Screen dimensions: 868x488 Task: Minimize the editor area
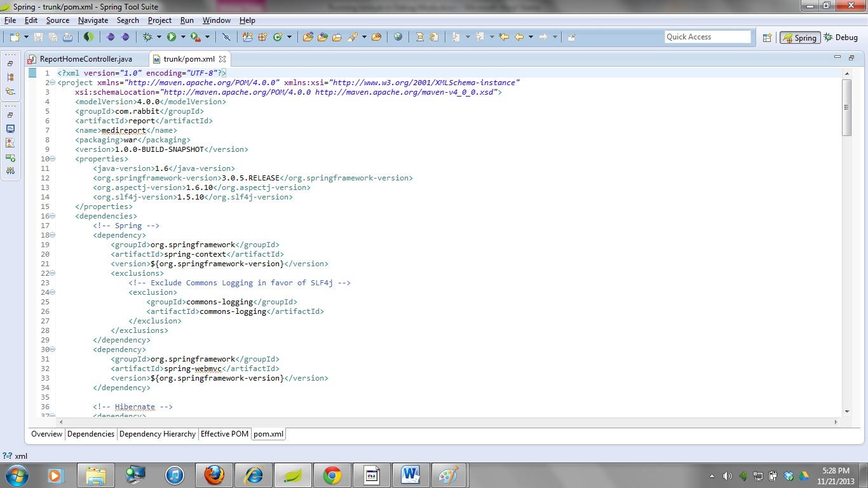click(837, 57)
